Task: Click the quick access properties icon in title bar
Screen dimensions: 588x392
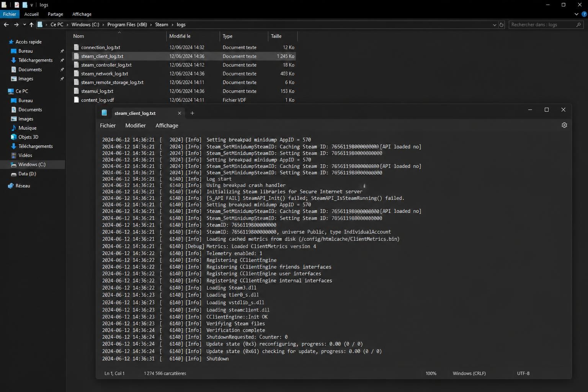Action: (17, 5)
